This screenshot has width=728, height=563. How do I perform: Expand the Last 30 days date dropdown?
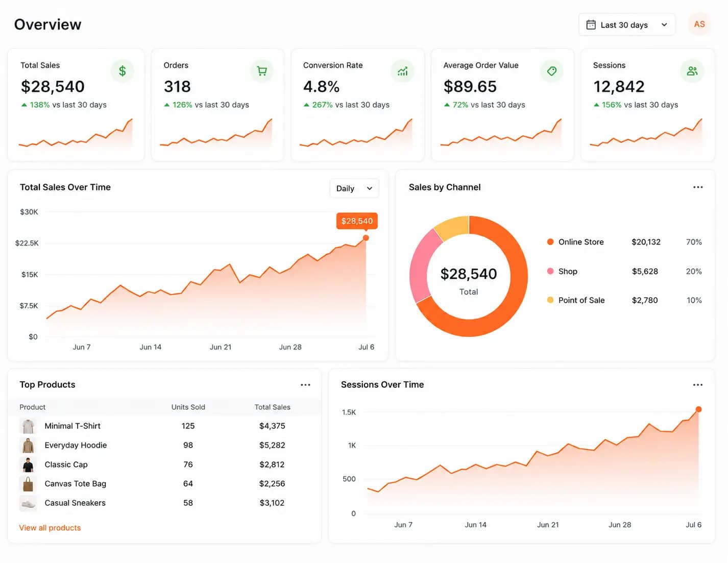pyautogui.click(x=627, y=25)
